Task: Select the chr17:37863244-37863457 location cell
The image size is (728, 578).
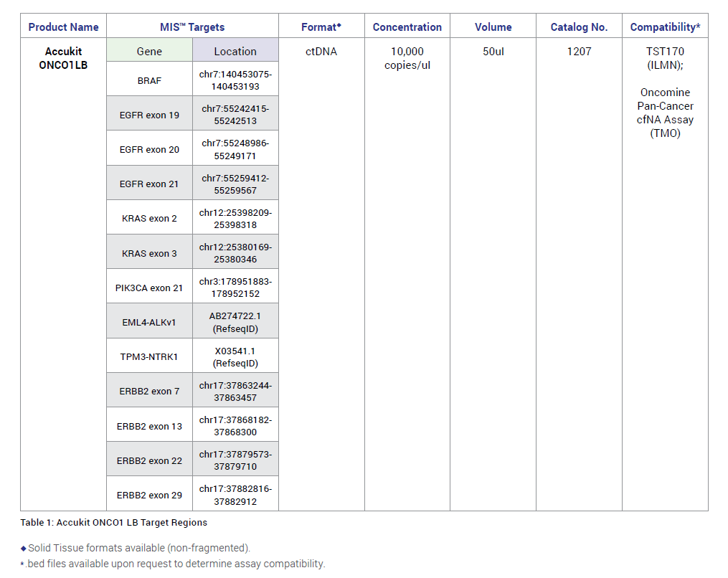Action: (x=235, y=390)
